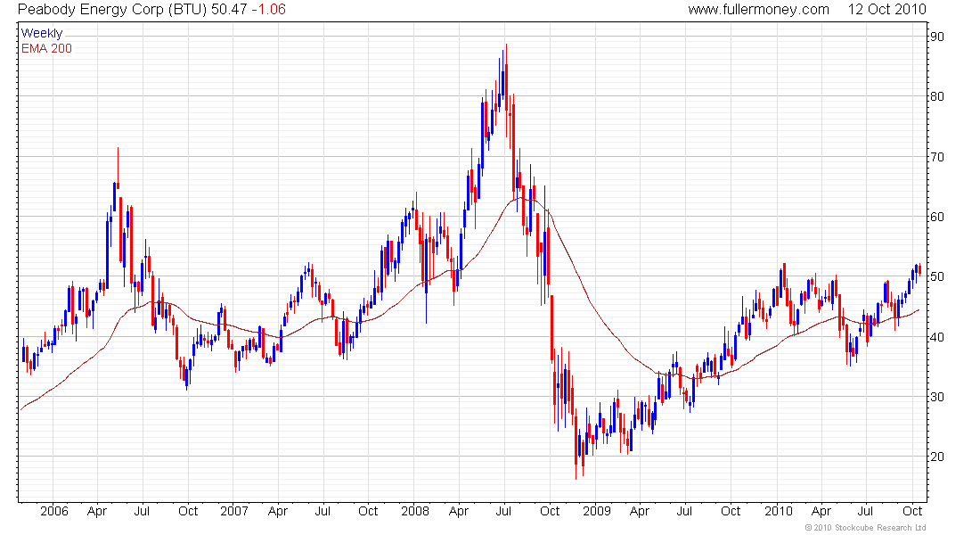Click the Peabody Energy Corp (BTU) title
This screenshot has width=980, height=535.
(112, 10)
